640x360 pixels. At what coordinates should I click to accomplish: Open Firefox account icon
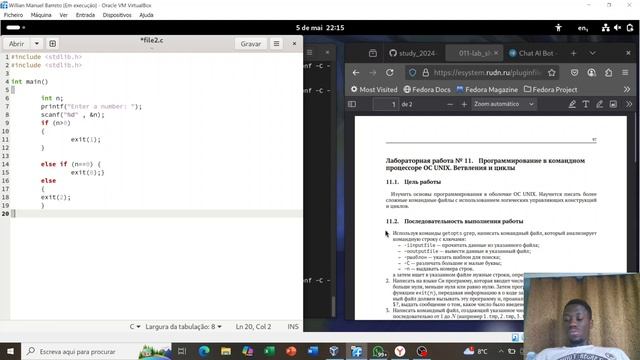coord(591,73)
